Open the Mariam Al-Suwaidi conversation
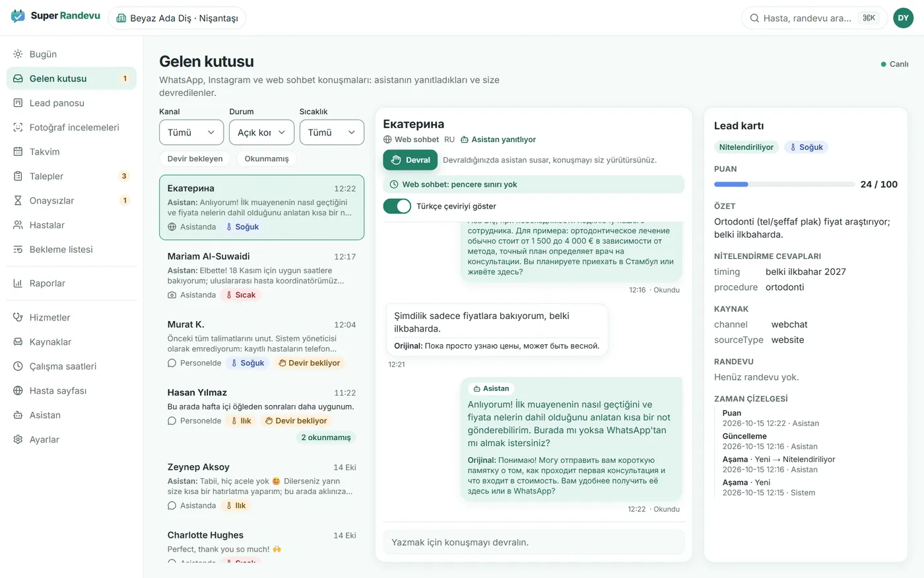The image size is (924, 578). (x=261, y=275)
